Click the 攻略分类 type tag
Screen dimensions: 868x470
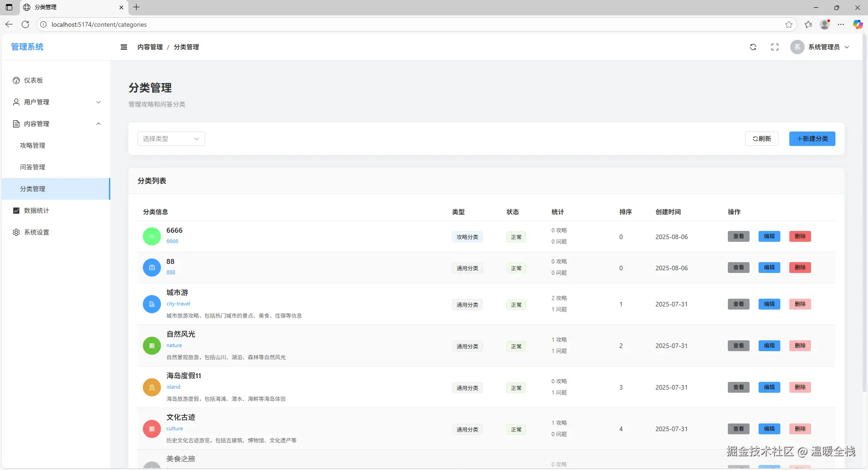coord(467,237)
